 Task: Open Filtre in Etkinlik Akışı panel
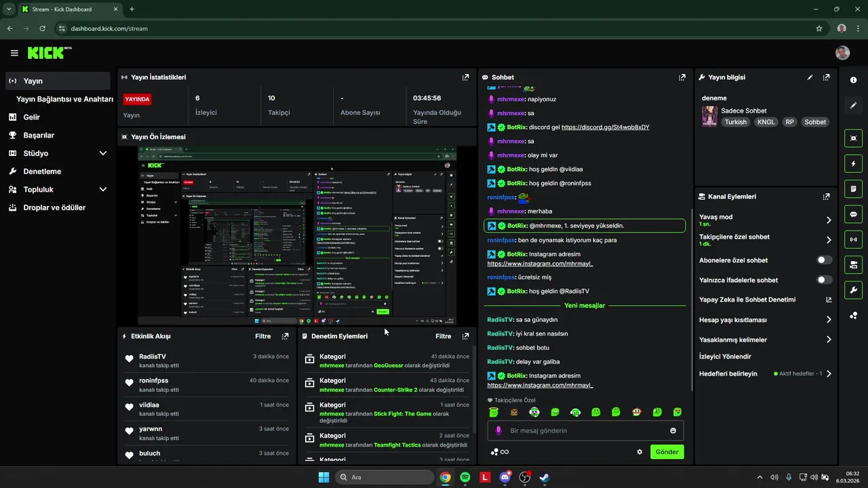(x=262, y=336)
